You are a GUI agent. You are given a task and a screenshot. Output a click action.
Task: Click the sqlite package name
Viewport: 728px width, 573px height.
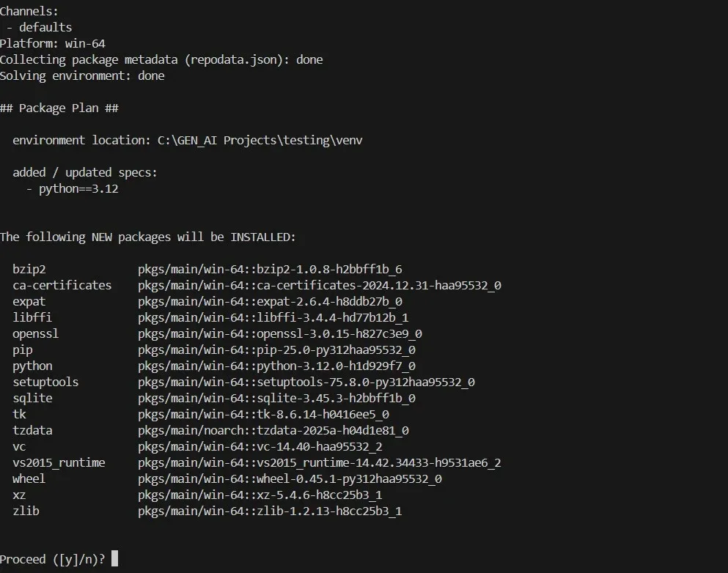[32, 398]
